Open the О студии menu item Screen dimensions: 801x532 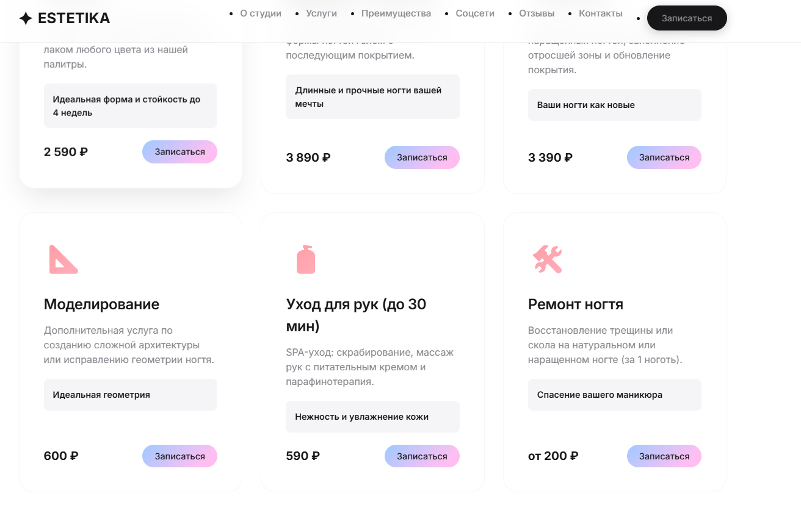(x=261, y=13)
